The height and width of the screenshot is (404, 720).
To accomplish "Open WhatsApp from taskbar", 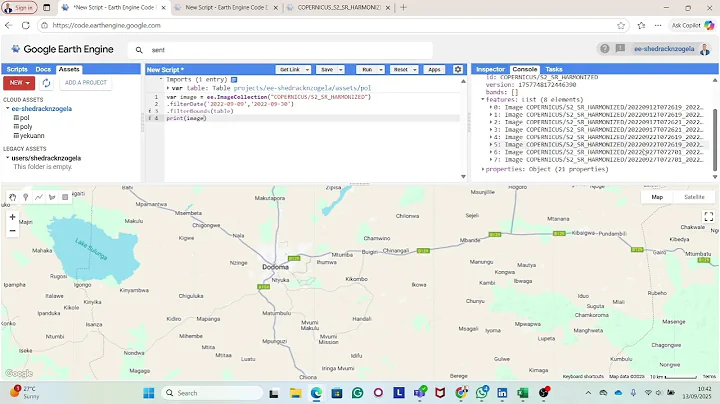I will tap(482, 393).
